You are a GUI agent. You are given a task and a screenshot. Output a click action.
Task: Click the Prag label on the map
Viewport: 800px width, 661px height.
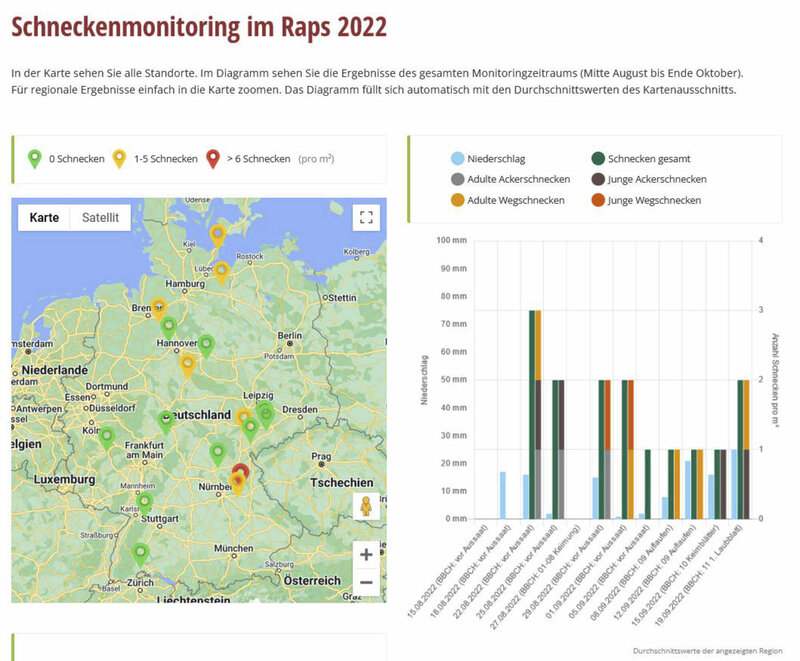321,456
